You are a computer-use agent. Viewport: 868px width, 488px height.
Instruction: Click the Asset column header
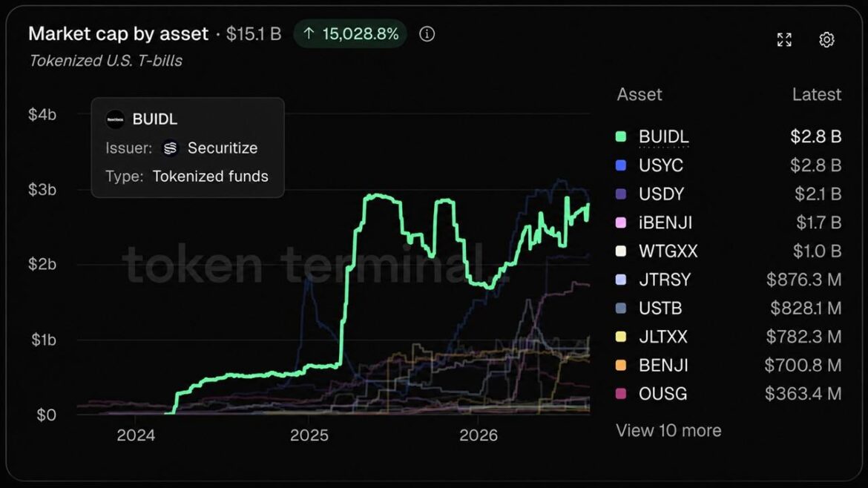click(640, 95)
